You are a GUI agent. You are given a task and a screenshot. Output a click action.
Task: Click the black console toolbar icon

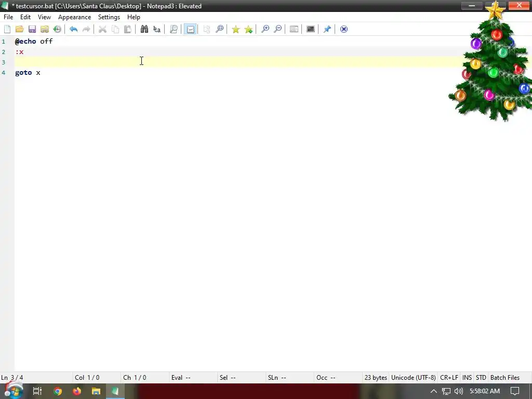pyautogui.click(x=311, y=29)
